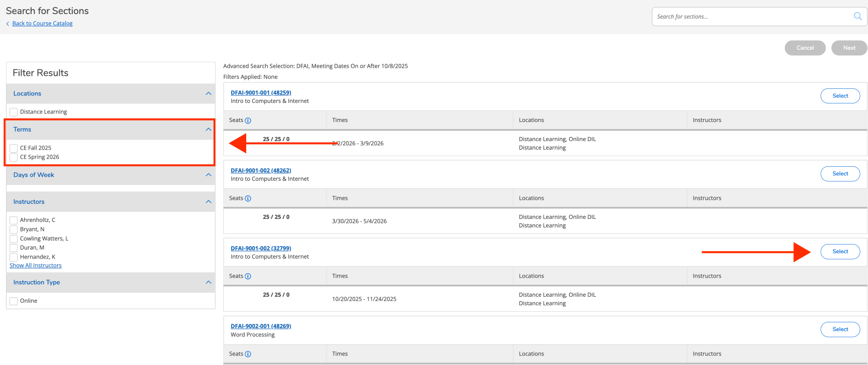Enable the CE Fall 2025 term checkbox
The height and width of the screenshot is (365, 868).
(14, 148)
